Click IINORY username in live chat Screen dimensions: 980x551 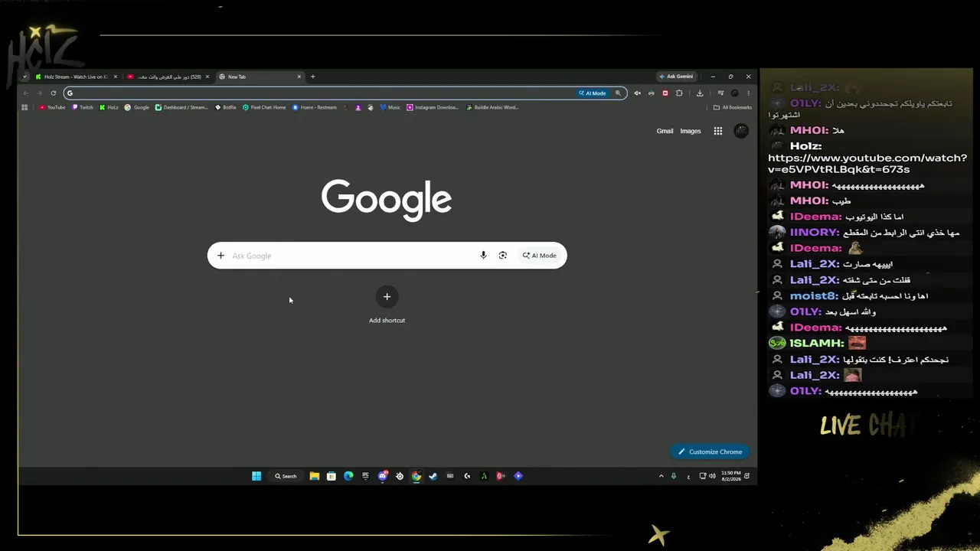click(x=815, y=232)
